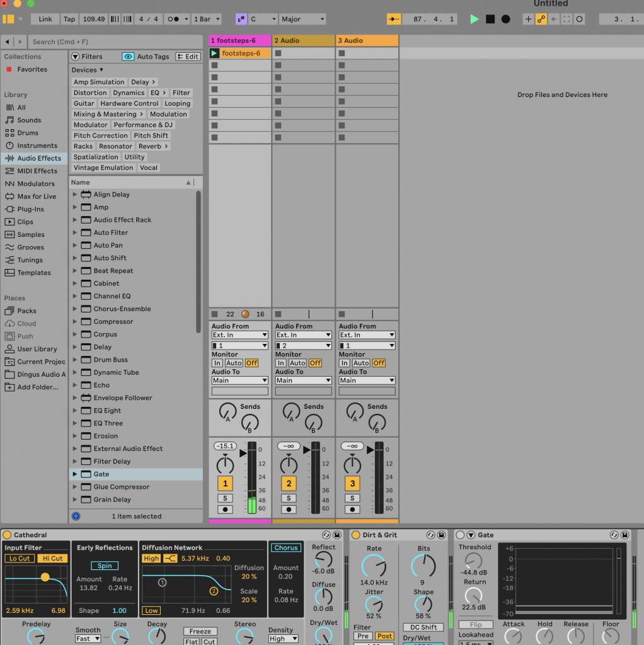The width and height of the screenshot is (644, 645).
Task: Select Max for Live in browser sidebar
Action: (x=37, y=197)
